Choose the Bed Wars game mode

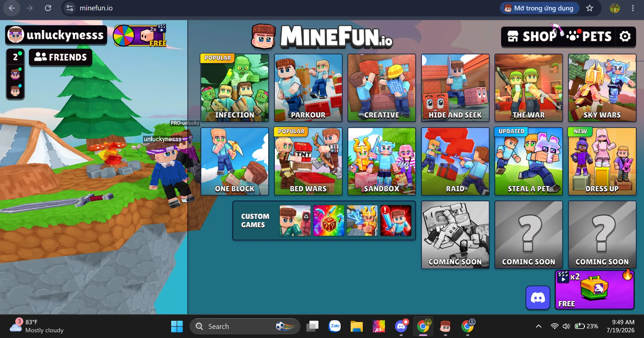308,161
